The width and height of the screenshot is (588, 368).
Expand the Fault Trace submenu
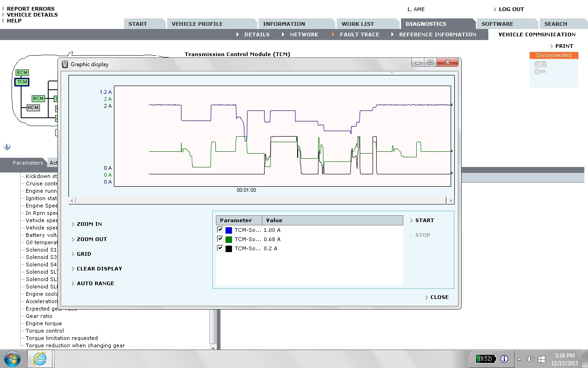tap(356, 34)
